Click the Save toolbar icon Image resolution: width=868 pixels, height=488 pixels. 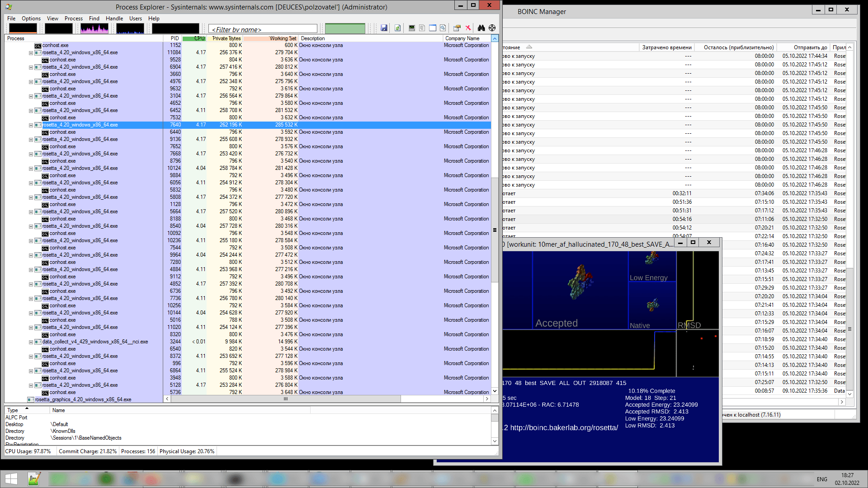[384, 28]
